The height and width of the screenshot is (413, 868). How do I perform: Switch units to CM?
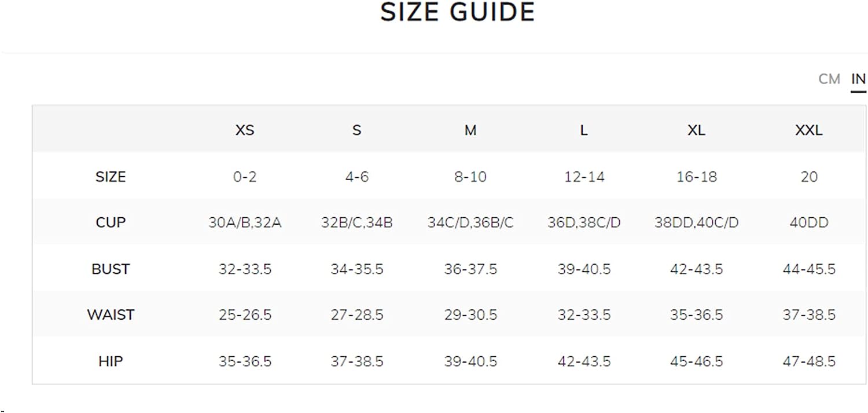coord(829,79)
